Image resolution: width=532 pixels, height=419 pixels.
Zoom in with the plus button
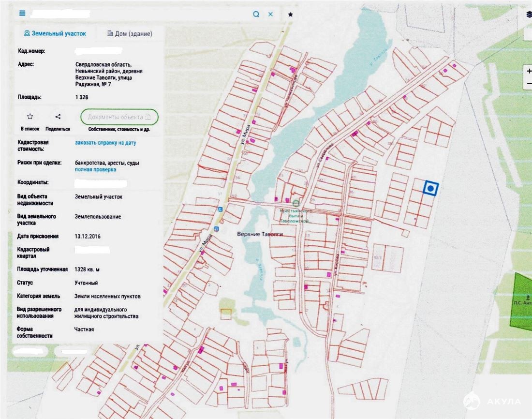(529, 71)
